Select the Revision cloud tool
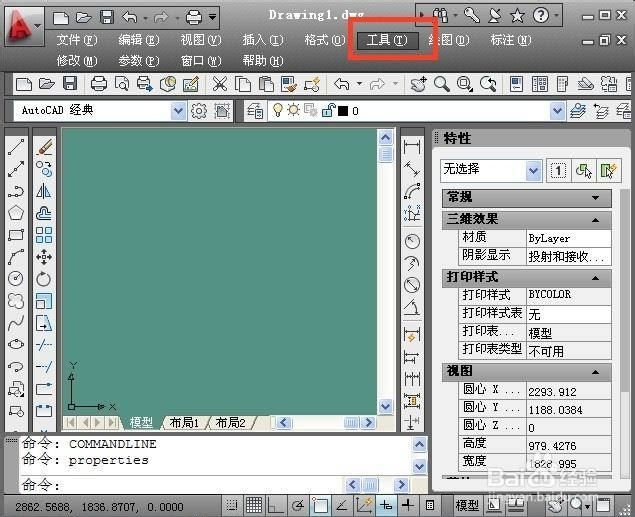Screen dimensions: 635x517 point(16,301)
